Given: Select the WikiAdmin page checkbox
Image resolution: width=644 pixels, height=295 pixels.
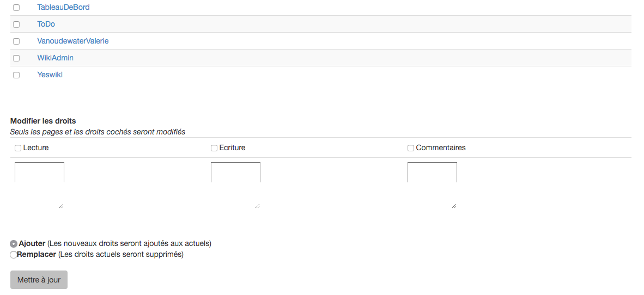Looking at the screenshot, I should 16,58.
